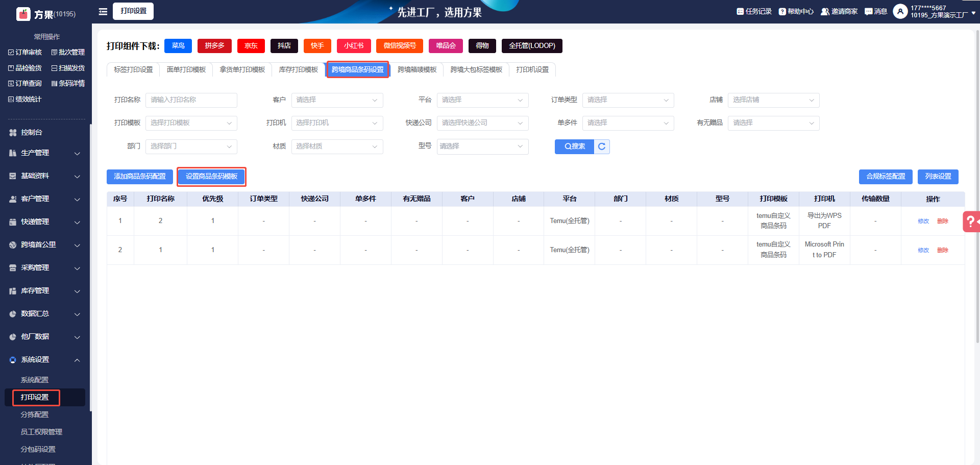Click the 控制台 dashboard icon
The image size is (980, 465).
13,132
